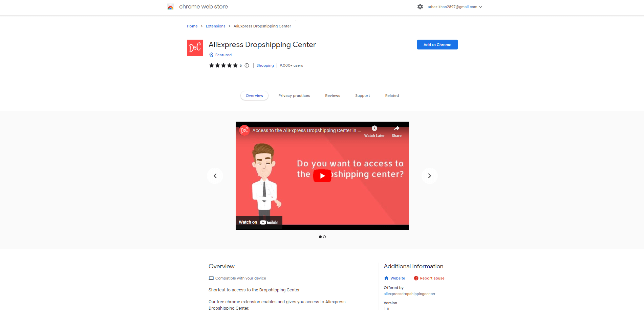Select the Overview tab
644x310 pixels.
[254, 96]
